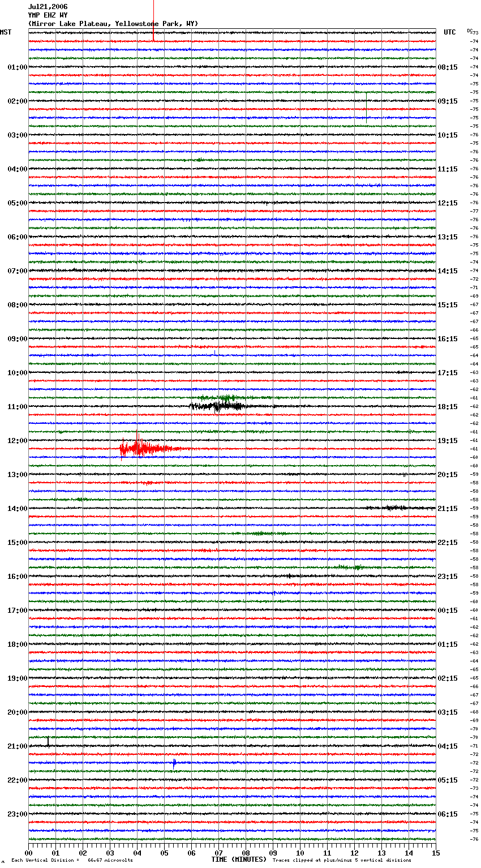Click the tall red spike above the first trace
This screenshot has width=481, height=868.
pyautogui.click(x=153, y=20)
